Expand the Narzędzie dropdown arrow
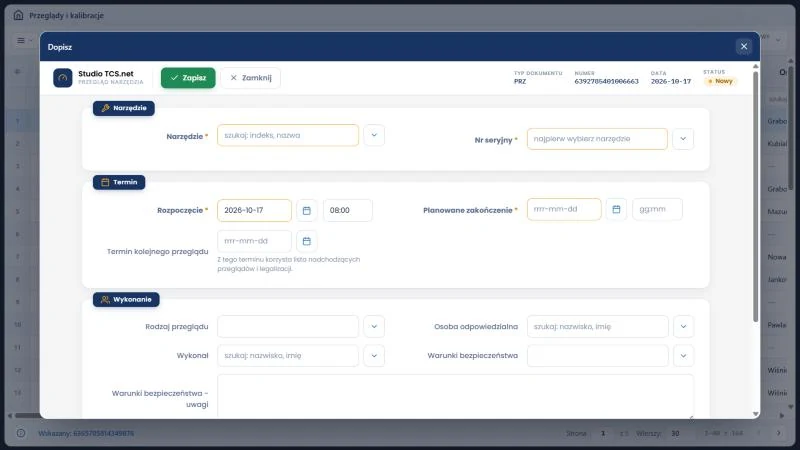Image resolution: width=800 pixels, height=450 pixels. coord(374,135)
